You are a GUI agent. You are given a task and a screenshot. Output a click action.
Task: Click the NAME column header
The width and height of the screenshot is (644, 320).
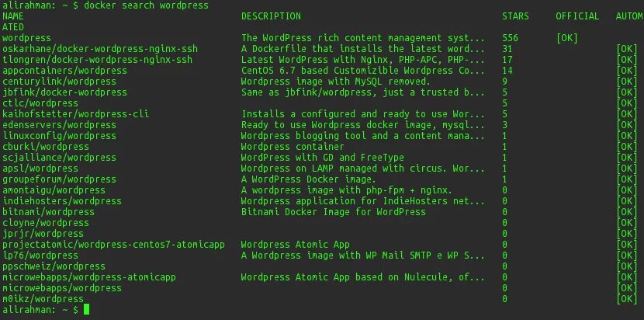point(13,16)
